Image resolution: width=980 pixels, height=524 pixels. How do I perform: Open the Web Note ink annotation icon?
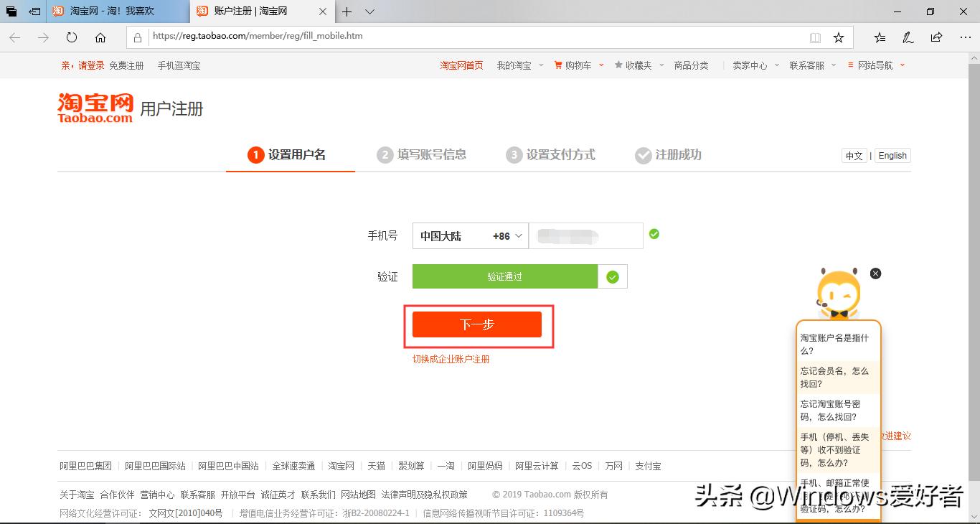[908, 37]
